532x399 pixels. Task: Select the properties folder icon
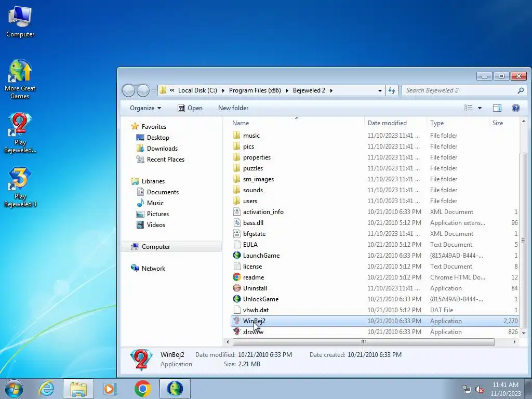237,157
